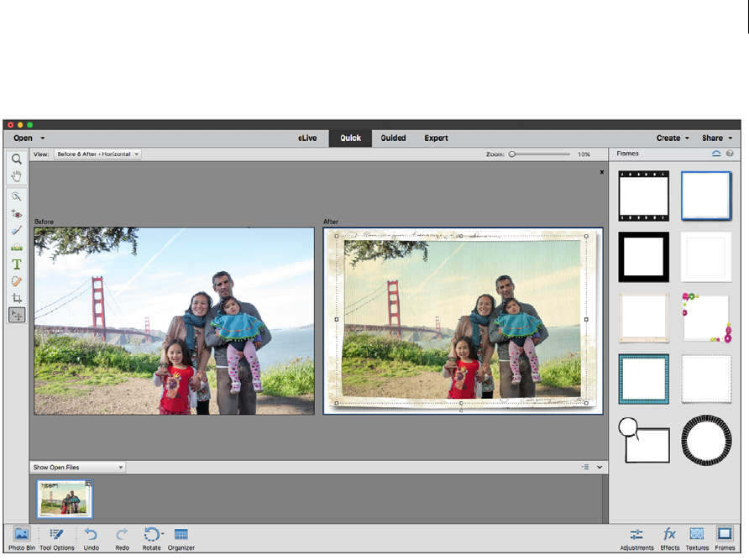Image resolution: width=749 pixels, height=560 pixels.
Task: Apply the speech bubble frame
Action: tap(643, 440)
